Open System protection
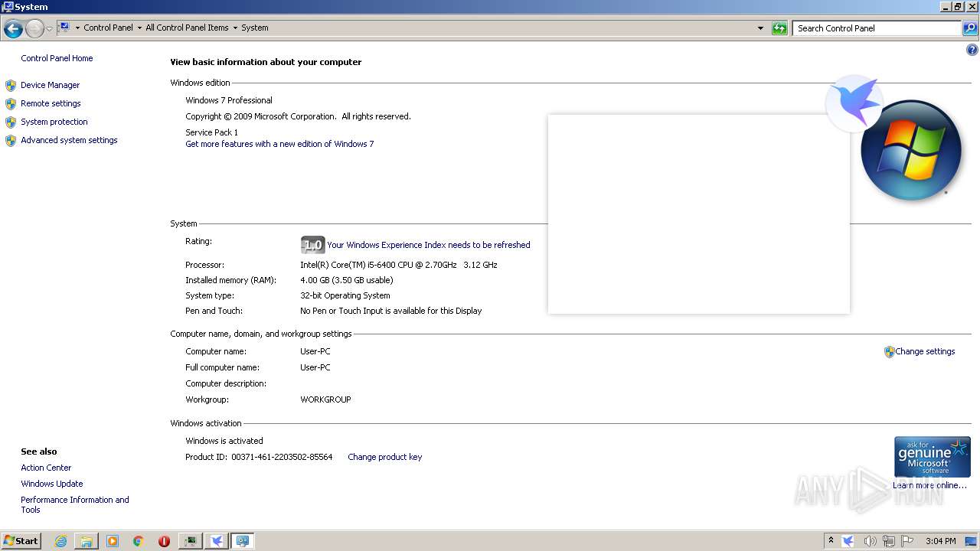The height and width of the screenshot is (551, 980). click(x=54, y=122)
